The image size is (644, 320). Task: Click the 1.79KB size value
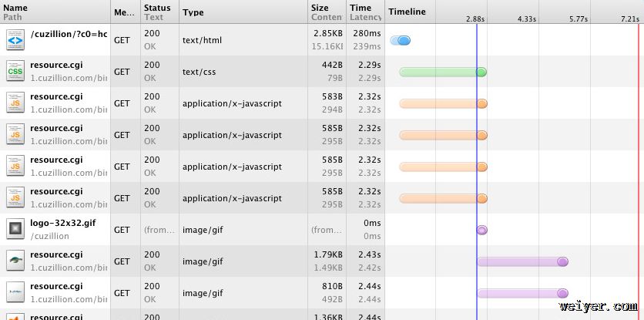click(x=328, y=254)
